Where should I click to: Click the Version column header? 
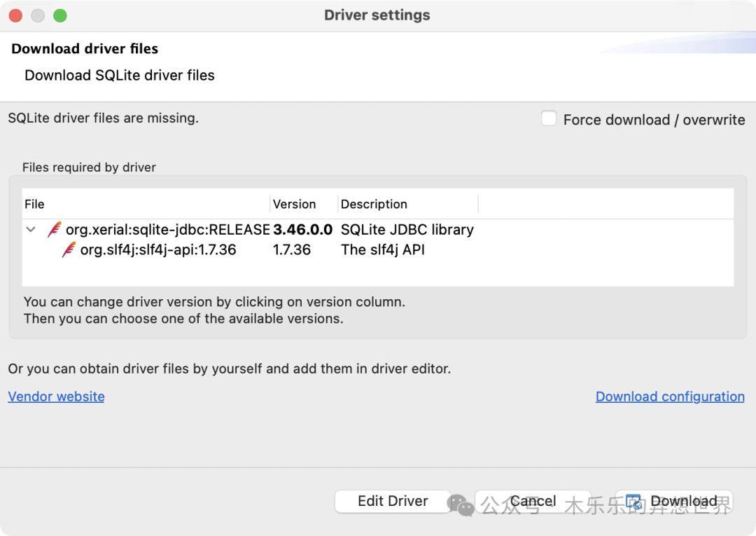coord(304,204)
